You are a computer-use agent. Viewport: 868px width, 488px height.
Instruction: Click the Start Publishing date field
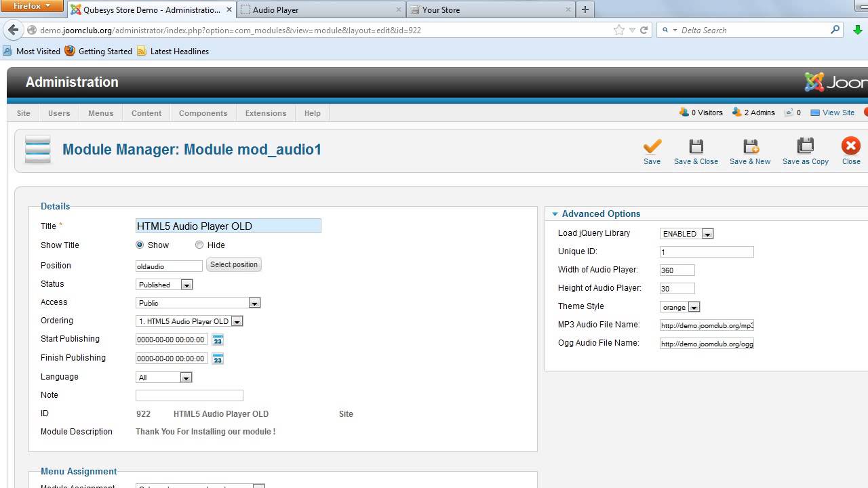[172, 340]
